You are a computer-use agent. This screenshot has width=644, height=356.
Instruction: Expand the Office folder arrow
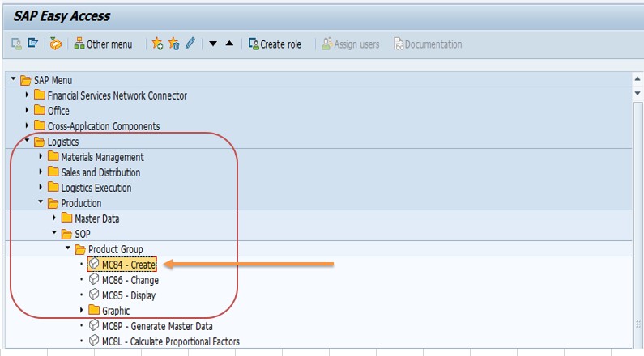click(27, 110)
